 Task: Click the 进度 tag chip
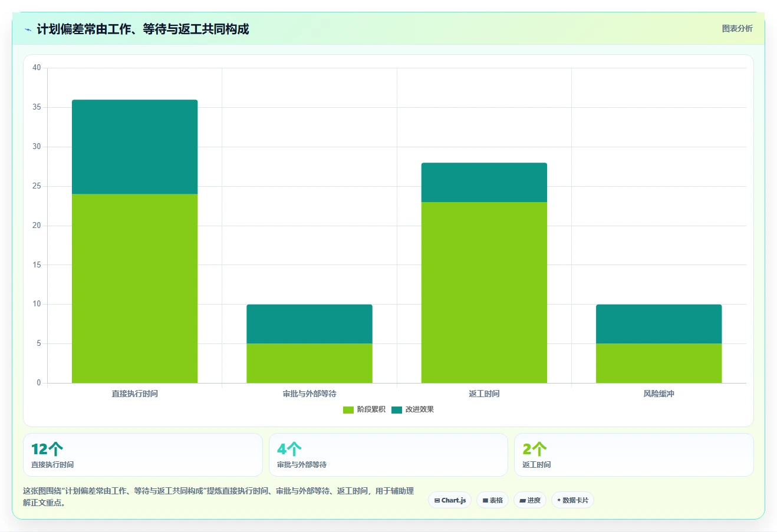point(530,500)
